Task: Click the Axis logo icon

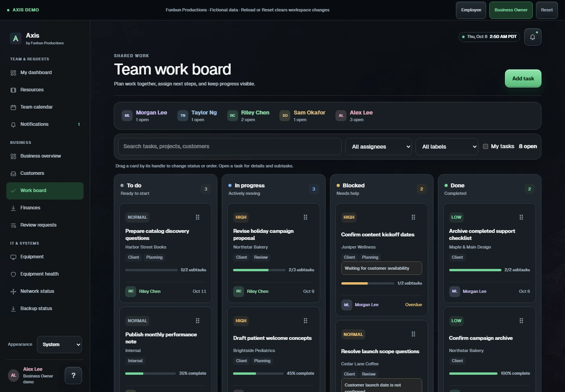Action: [16, 38]
